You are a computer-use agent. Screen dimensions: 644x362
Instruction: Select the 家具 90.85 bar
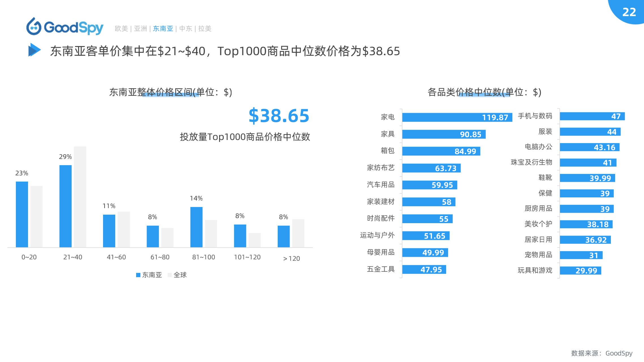pos(444,134)
